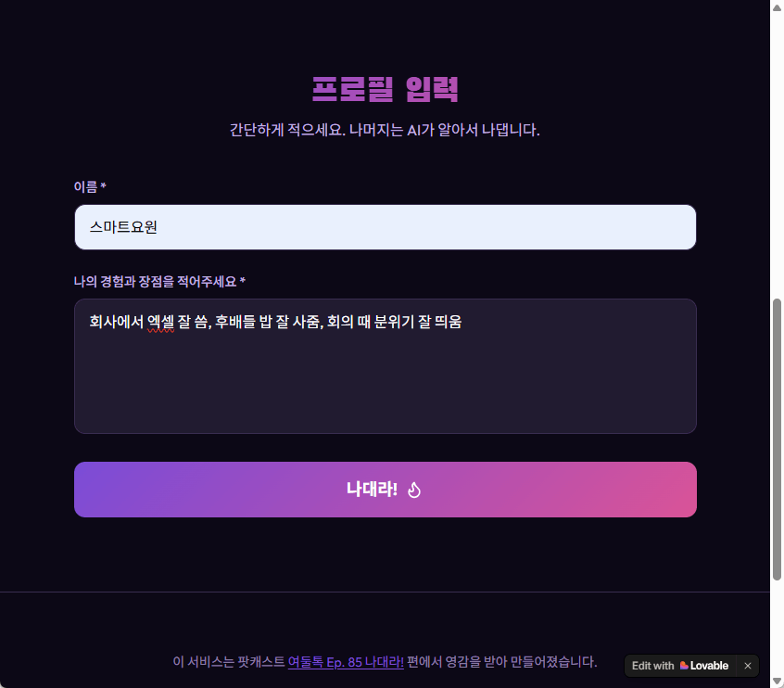Click the scrollbar down arrow
This screenshot has height=688, width=784.
(777, 682)
